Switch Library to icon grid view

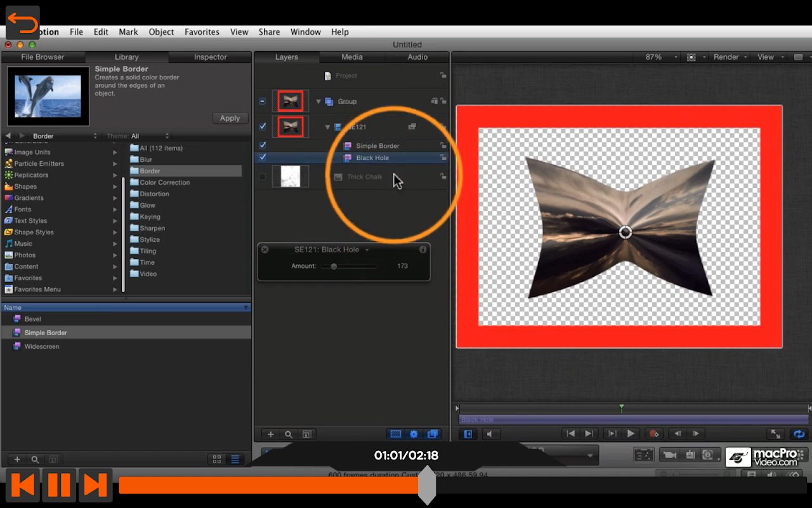[x=217, y=459]
